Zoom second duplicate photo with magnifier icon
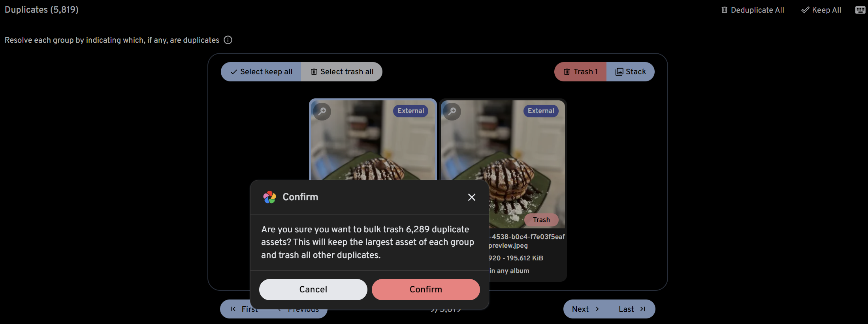868x324 pixels. [x=452, y=111]
